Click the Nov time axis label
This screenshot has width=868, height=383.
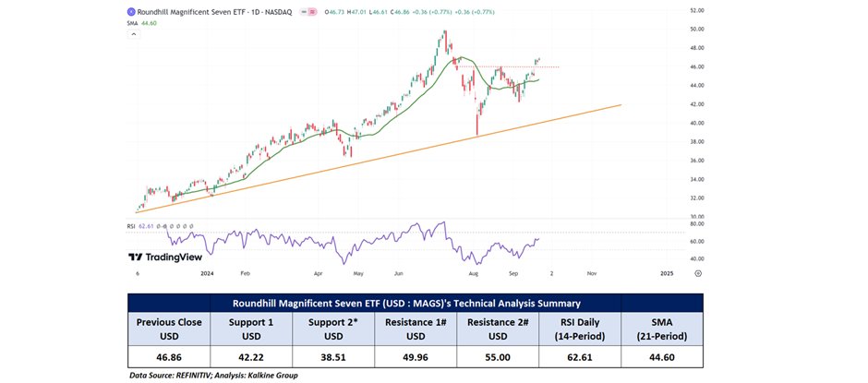click(592, 273)
